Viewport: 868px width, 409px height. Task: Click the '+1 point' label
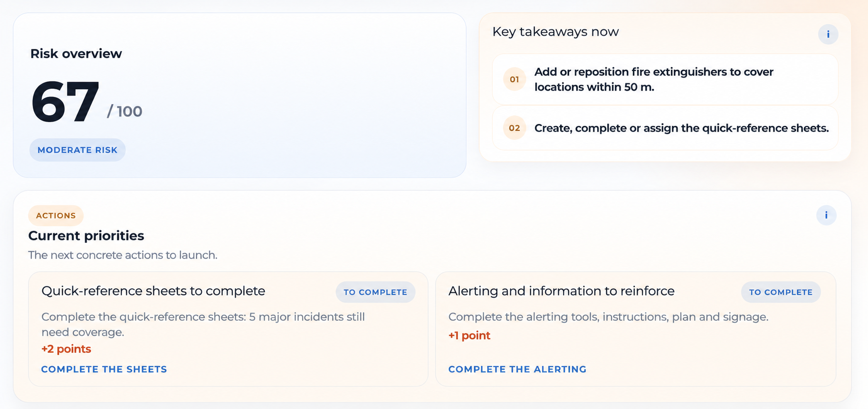(469, 335)
